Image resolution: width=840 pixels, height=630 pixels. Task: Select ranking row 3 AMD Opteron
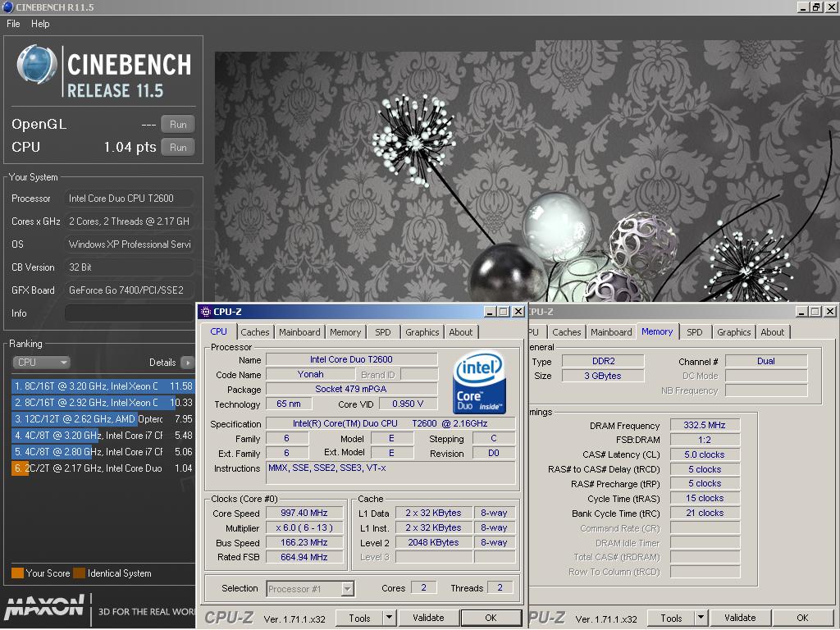pyautogui.click(x=103, y=419)
